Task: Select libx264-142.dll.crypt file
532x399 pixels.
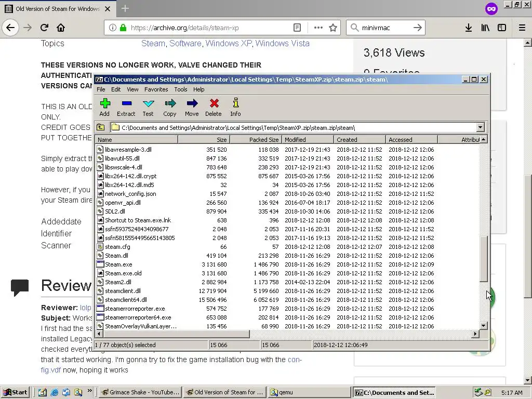Action: coord(130,176)
